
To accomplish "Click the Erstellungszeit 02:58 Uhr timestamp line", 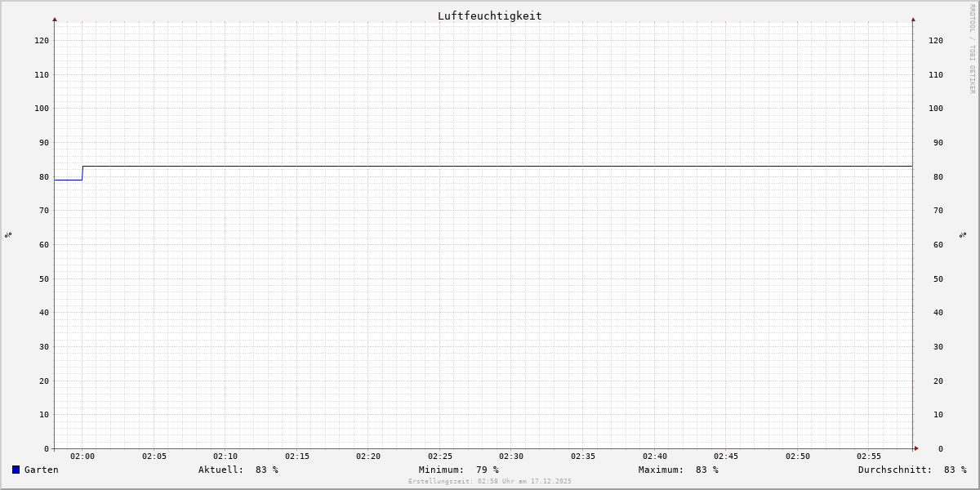I will 490,481.
